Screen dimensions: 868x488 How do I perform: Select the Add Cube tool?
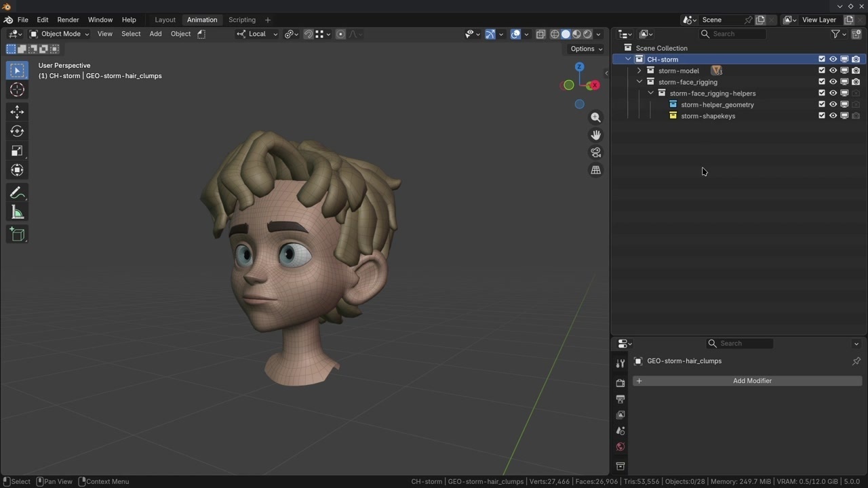17,235
